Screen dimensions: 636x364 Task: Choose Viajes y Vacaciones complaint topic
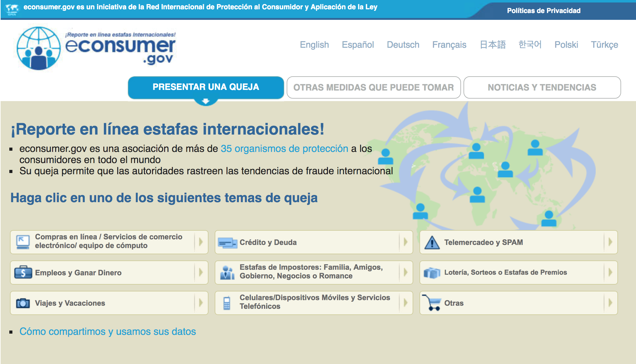(x=109, y=303)
